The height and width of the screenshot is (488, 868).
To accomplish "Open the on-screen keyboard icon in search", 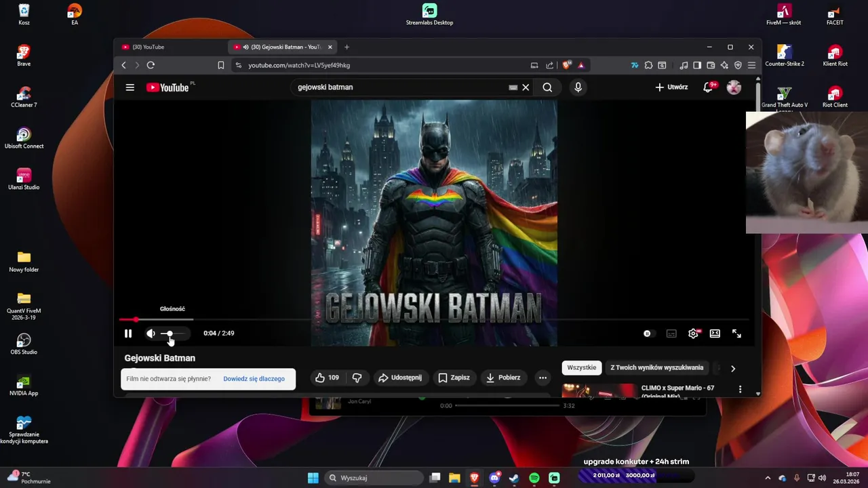I will pos(513,87).
